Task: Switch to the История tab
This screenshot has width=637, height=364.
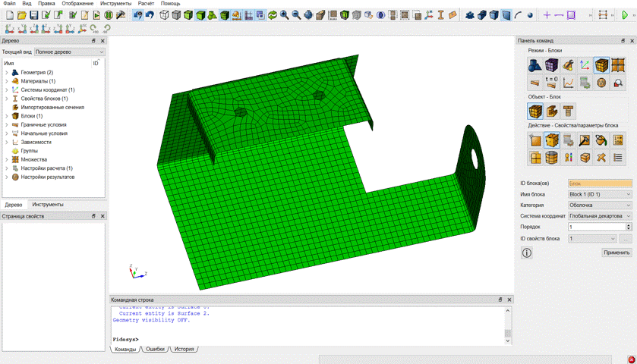Action: point(184,349)
